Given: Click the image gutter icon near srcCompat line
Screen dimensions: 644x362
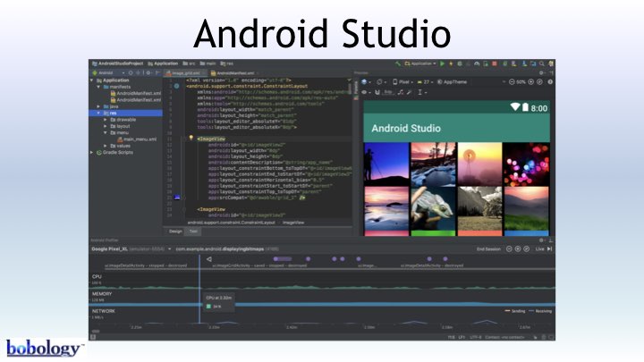Looking at the screenshot, I should (177, 198).
